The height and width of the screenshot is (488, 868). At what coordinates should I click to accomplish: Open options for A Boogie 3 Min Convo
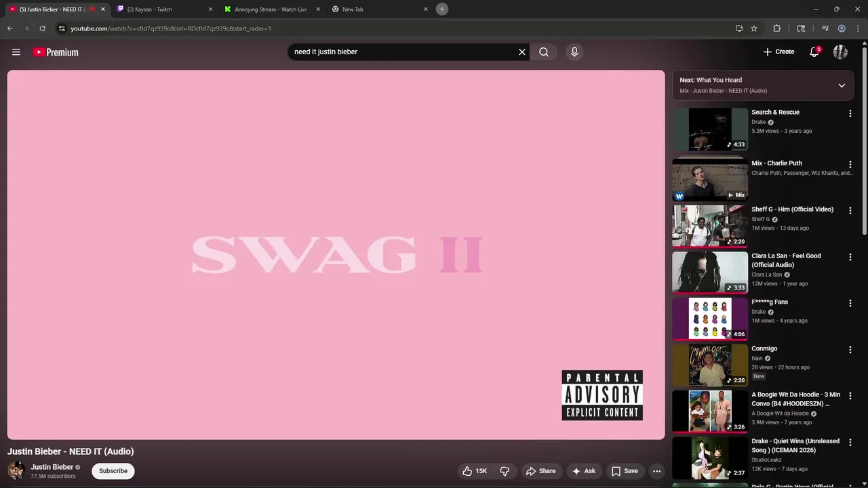pyautogui.click(x=850, y=396)
